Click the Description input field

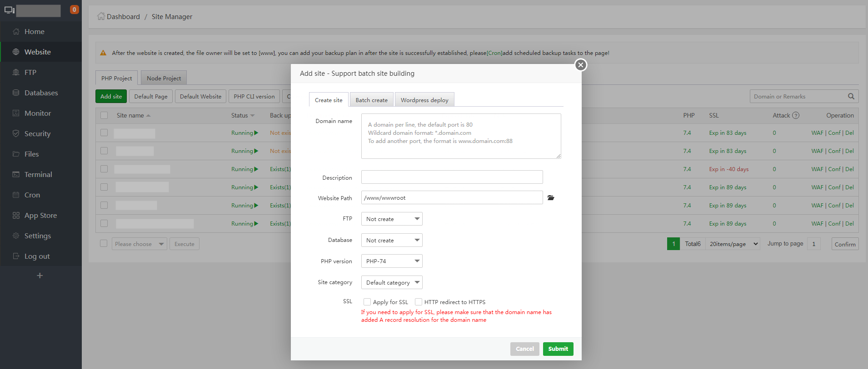[452, 177]
